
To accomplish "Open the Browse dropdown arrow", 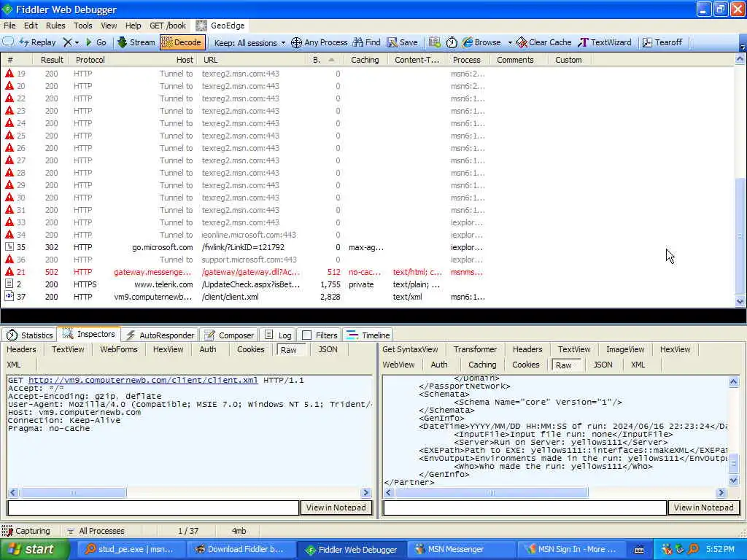I will [510, 43].
